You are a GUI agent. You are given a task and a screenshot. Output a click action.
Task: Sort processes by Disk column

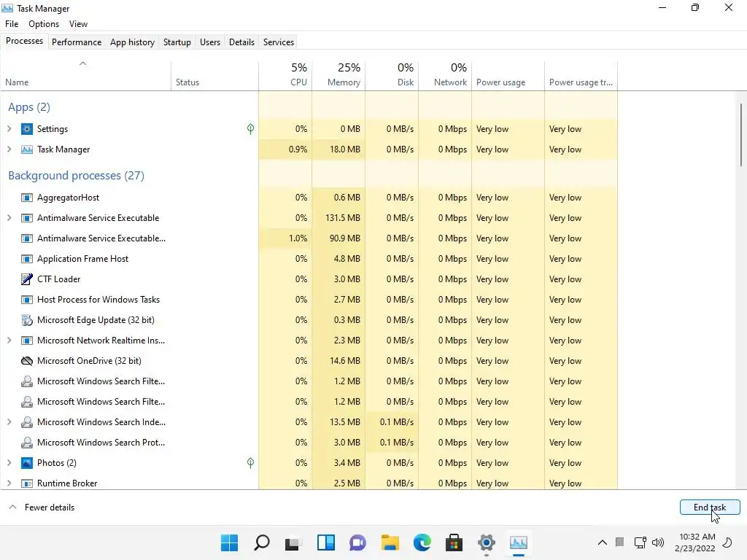392,76
